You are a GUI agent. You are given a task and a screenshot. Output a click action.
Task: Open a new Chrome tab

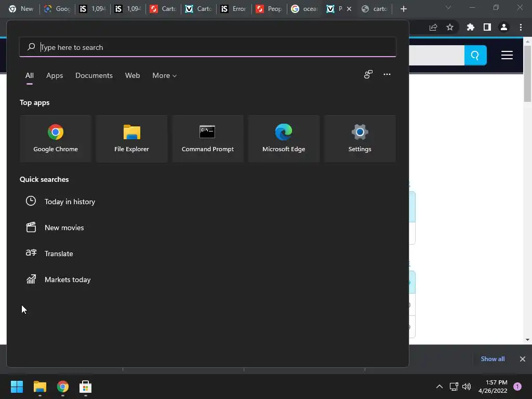[403, 9]
